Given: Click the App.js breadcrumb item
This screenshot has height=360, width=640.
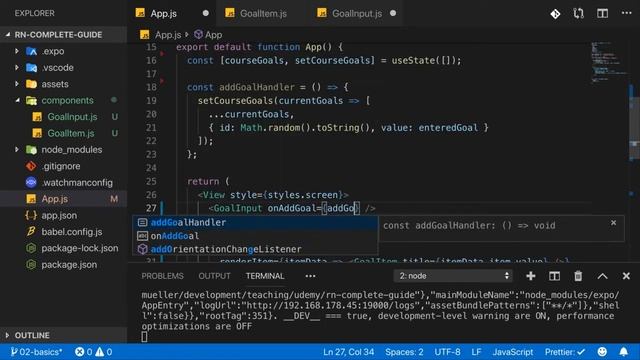Looking at the screenshot, I should 162,35.
